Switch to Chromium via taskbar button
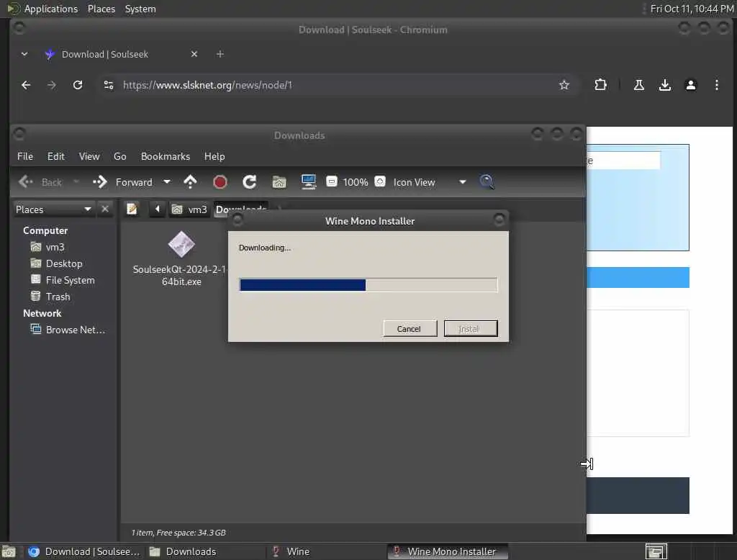This screenshot has height=560, width=737. [x=85, y=551]
